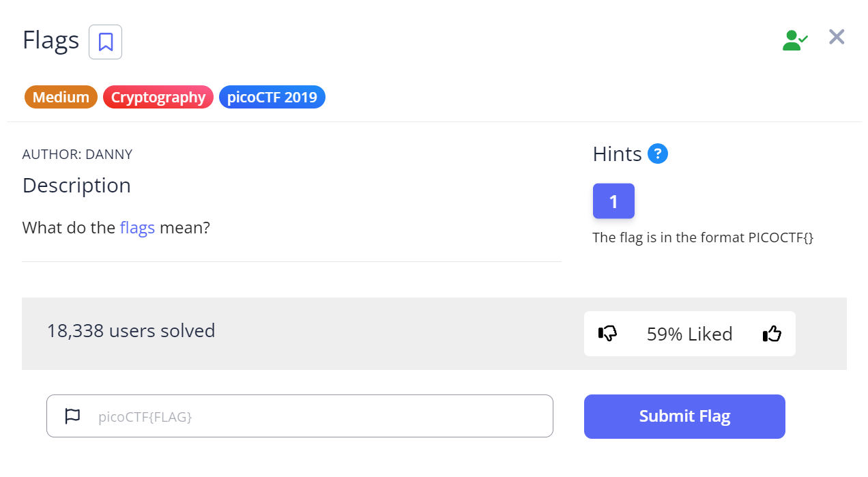This screenshot has width=868, height=477.
Task: Like the challenge with thumbs up
Action: coord(772,334)
